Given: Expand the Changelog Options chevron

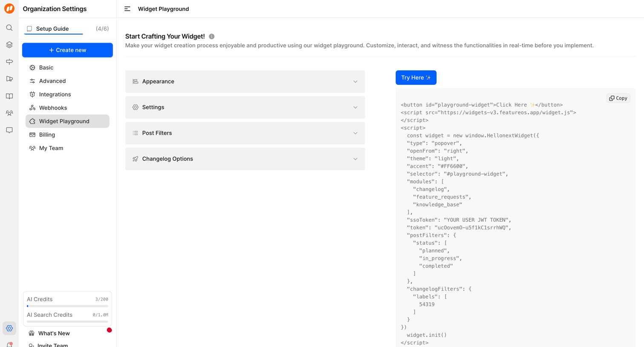Looking at the screenshot, I should [x=355, y=159].
